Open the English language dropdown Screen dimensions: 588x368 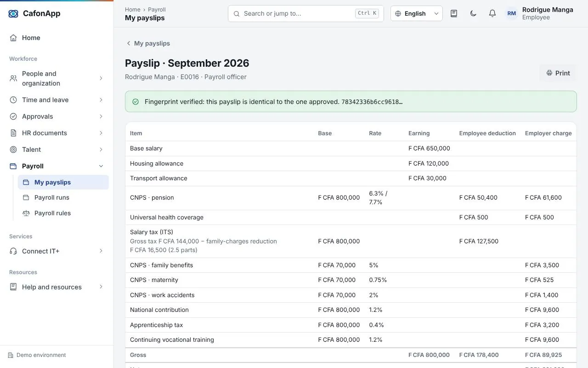[417, 13]
